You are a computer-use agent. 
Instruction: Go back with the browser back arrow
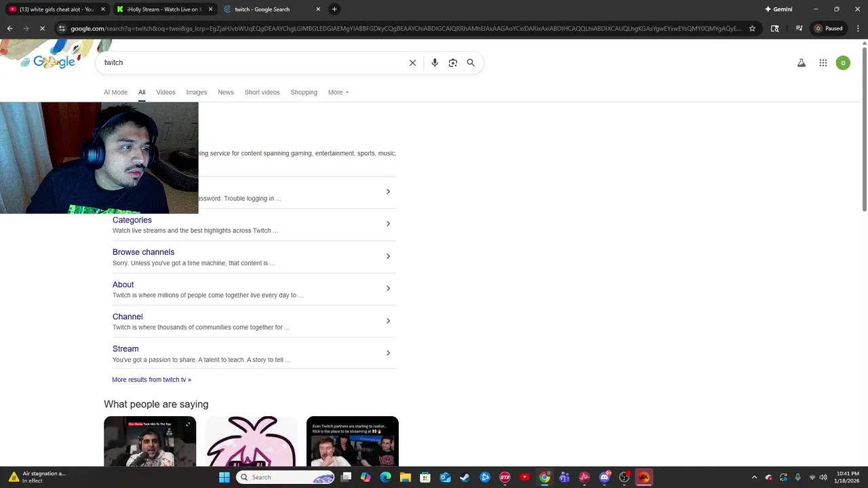(x=9, y=28)
